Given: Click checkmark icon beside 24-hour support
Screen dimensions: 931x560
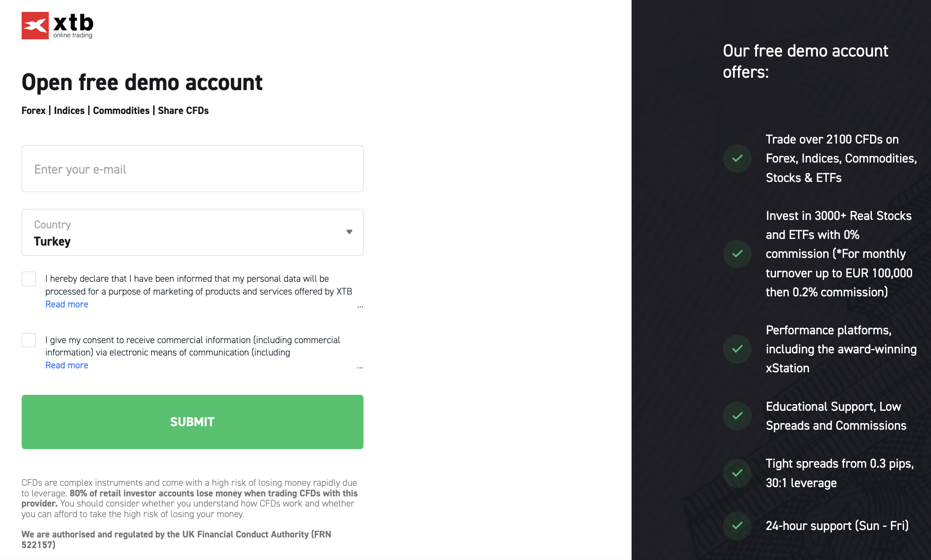Looking at the screenshot, I should tap(737, 526).
